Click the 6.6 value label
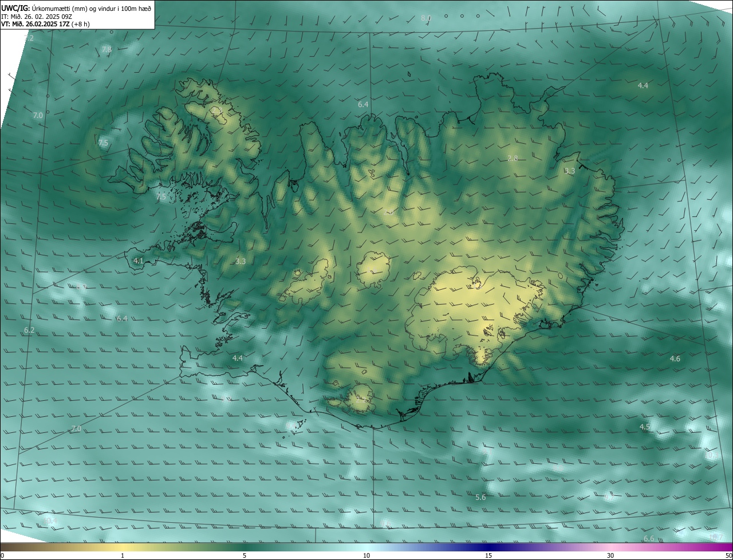733x560 pixels. (x=649, y=538)
